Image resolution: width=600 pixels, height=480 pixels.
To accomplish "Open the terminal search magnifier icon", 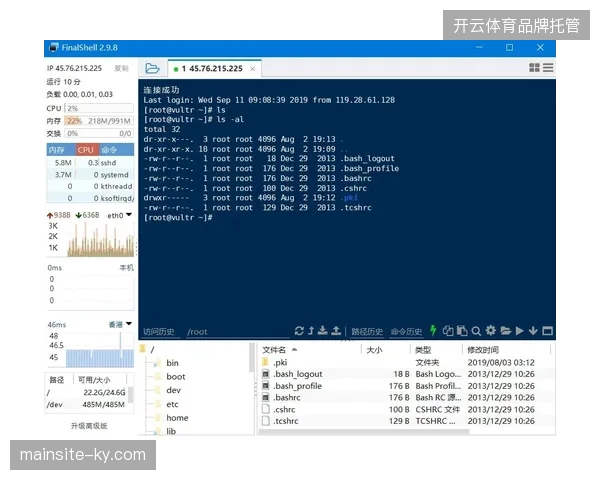I will [x=476, y=331].
